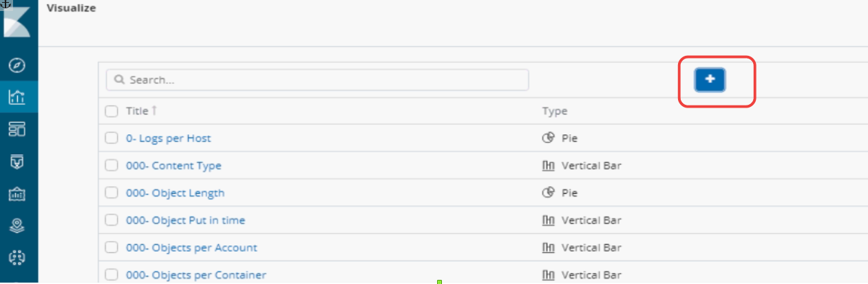Click the Kibana logo icon

(x=18, y=21)
